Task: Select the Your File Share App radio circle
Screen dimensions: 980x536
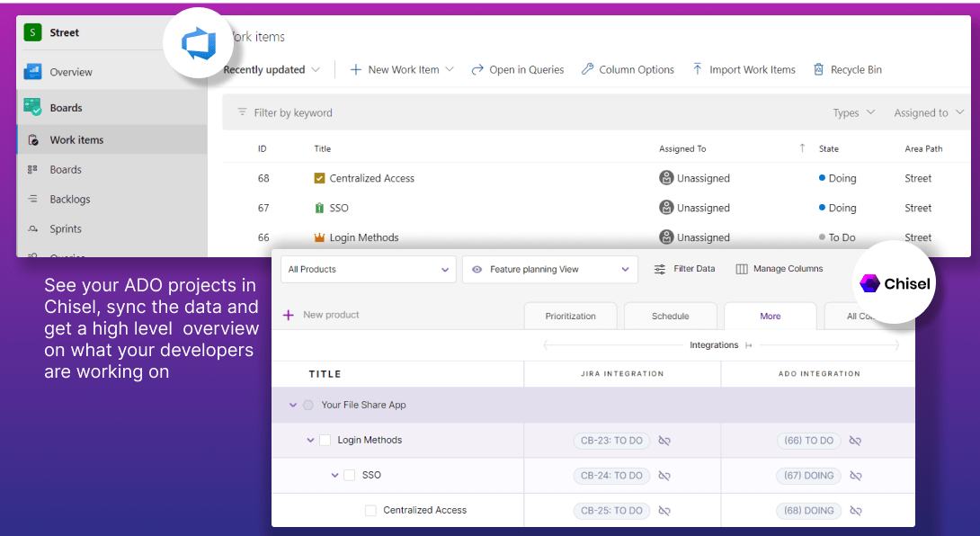Action: [308, 406]
